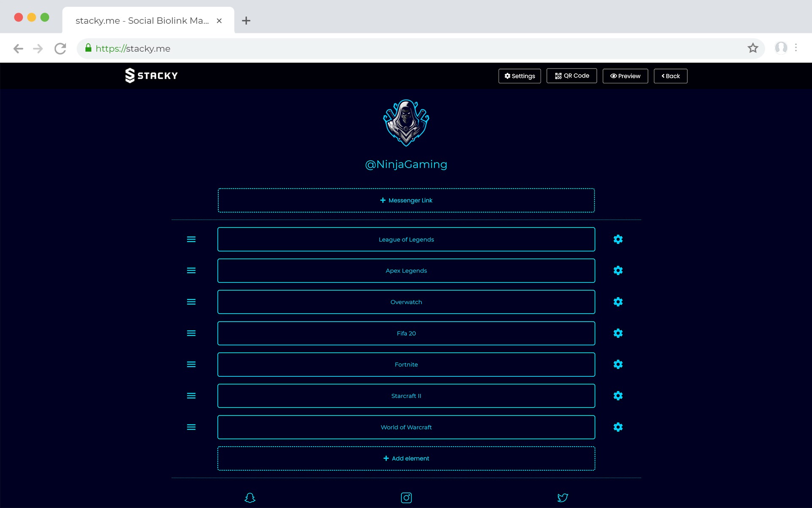This screenshot has width=812, height=508.
Task: Click the Fifa 20 link block
Action: tap(406, 333)
